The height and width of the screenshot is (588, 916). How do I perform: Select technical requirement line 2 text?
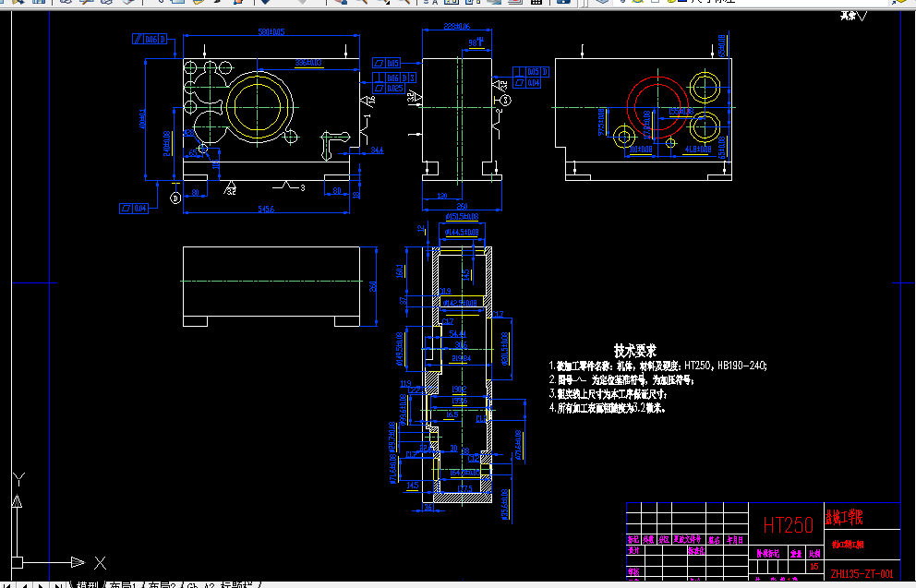coord(621,380)
